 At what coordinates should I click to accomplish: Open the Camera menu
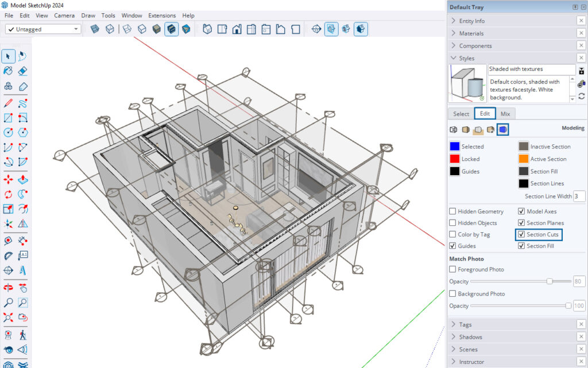64,16
